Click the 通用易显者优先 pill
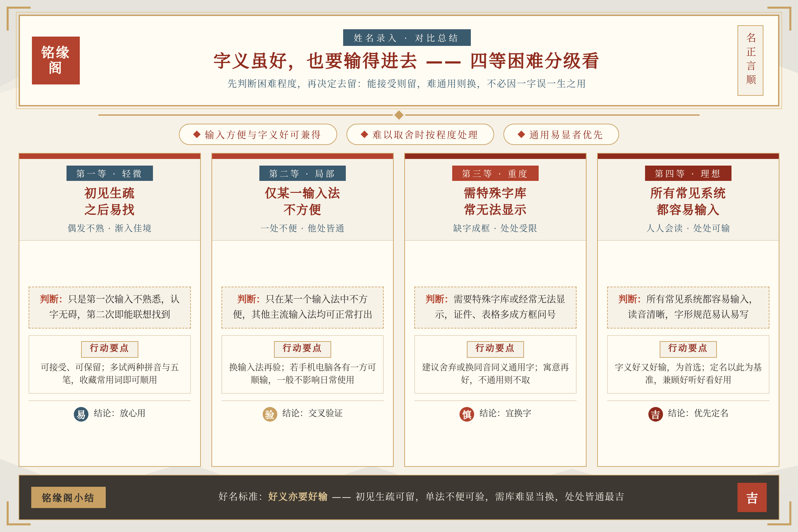The width and height of the screenshot is (798, 532). point(561,134)
